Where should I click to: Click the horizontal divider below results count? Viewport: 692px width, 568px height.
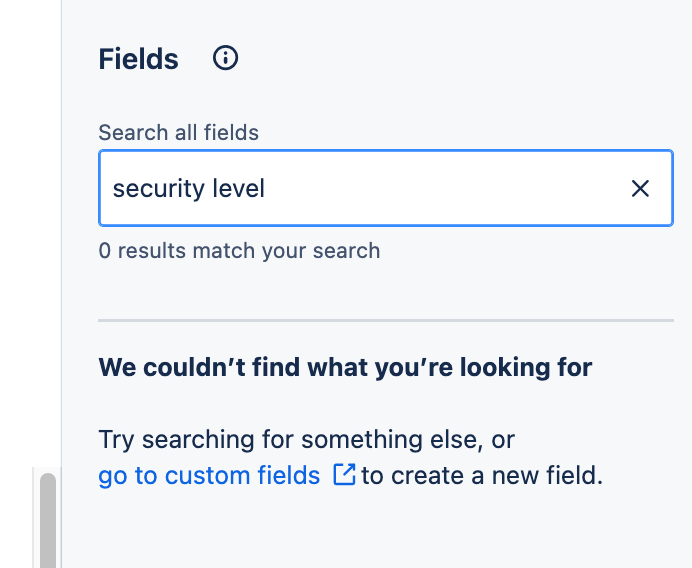(x=385, y=321)
